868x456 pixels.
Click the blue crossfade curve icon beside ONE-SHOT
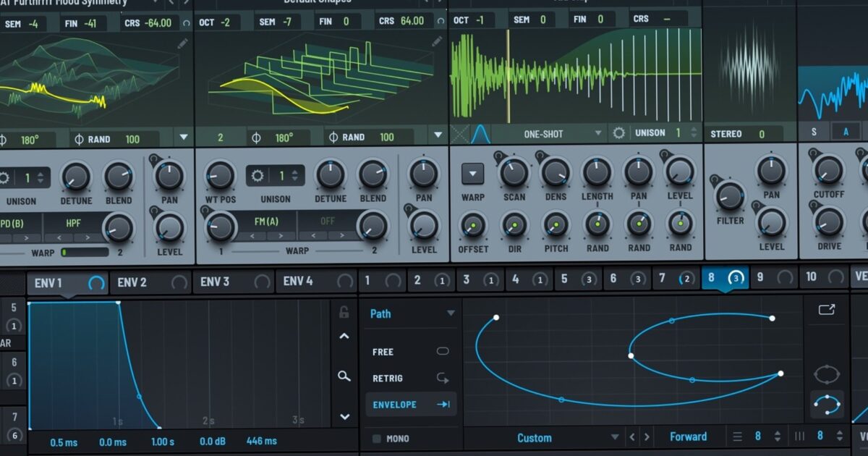[x=480, y=132]
